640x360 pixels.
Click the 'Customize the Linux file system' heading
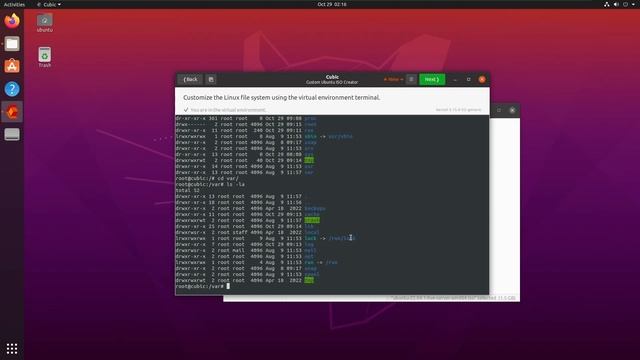(x=282, y=98)
